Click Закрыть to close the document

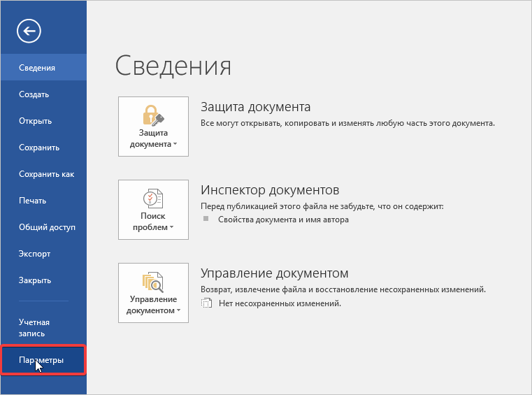(x=35, y=280)
